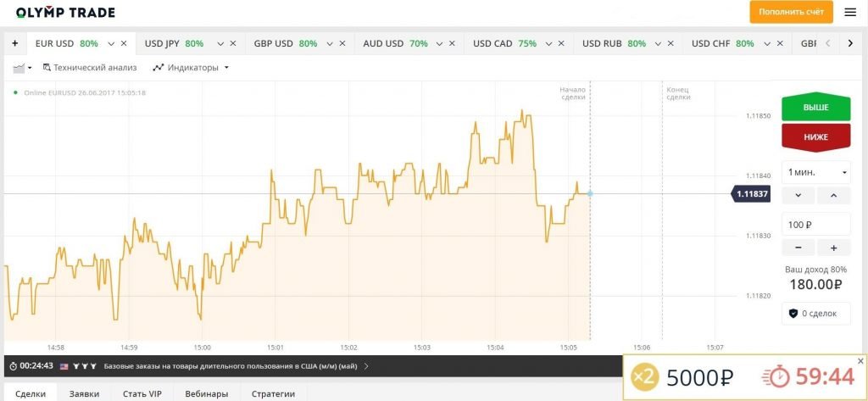Screen dimensions: 868x401
Task: Open the hamburger menu icon
Action: tap(850, 12)
